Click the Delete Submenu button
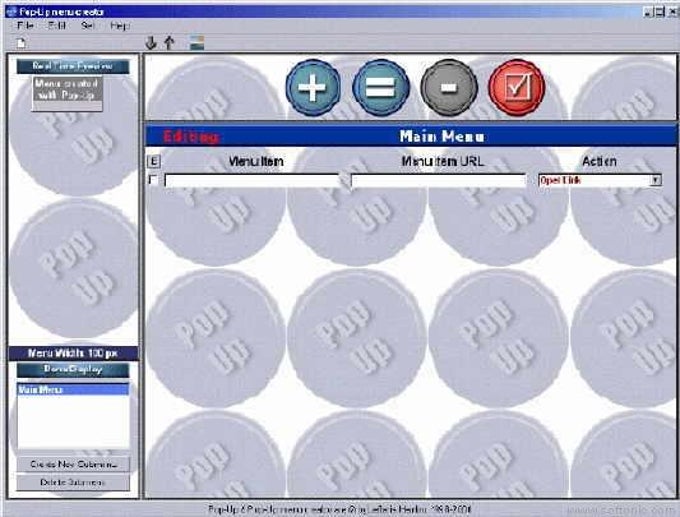This screenshot has height=517, width=680. pos(73,482)
